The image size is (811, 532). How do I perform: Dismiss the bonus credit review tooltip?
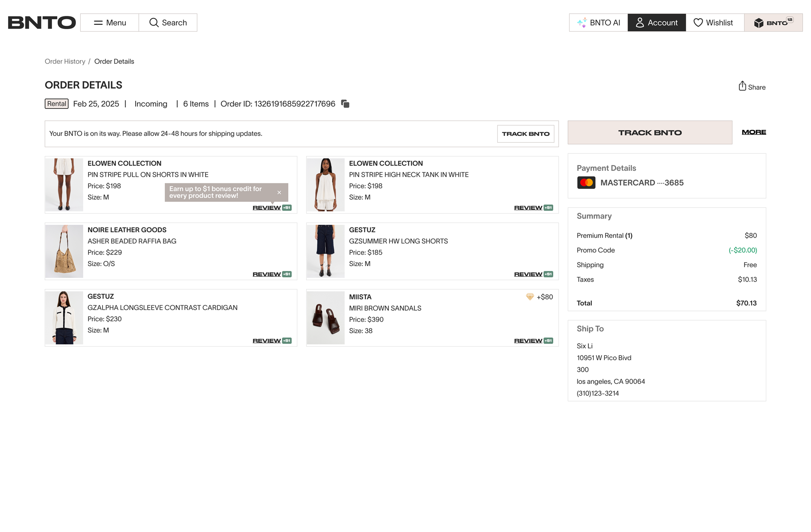pyautogui.click(x=279, y=193)
